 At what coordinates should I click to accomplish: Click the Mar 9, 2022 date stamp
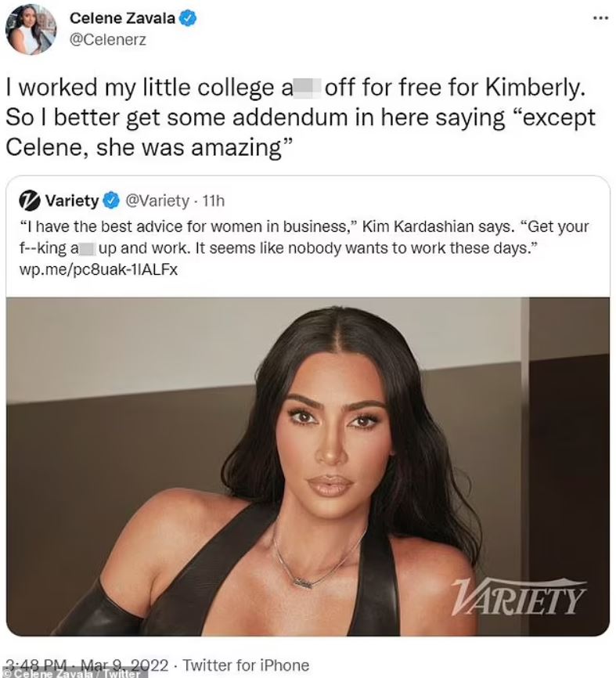click(x=124, y=665)
